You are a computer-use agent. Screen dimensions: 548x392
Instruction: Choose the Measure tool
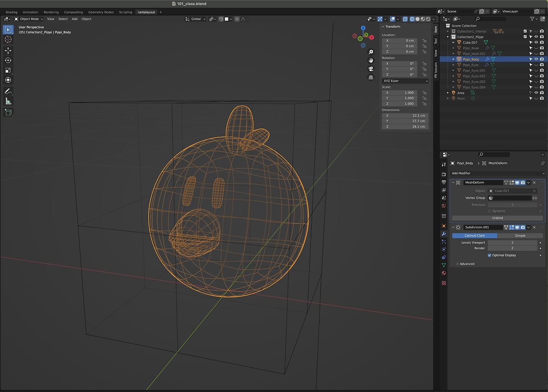click(x=8, y=101)
